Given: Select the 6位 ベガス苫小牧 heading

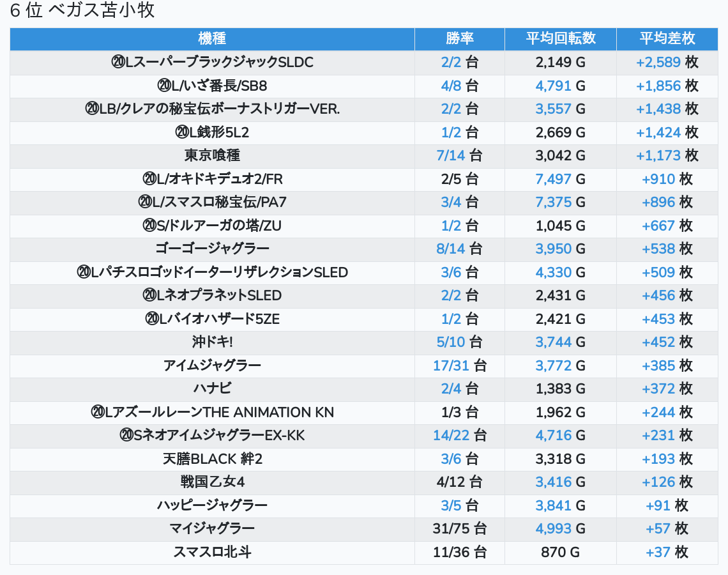Looking at the screenshot, I should point(83,10).
